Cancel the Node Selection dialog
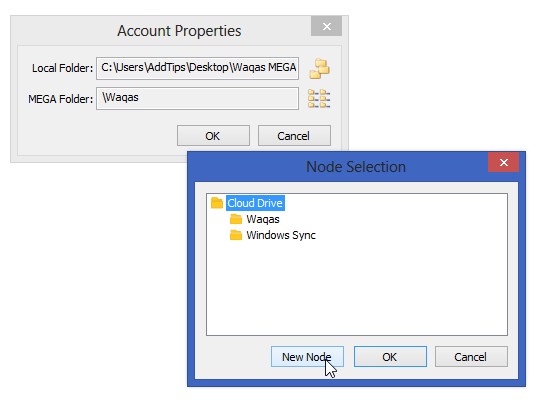Viewport: 537px width, 403px height. (471, 356)
